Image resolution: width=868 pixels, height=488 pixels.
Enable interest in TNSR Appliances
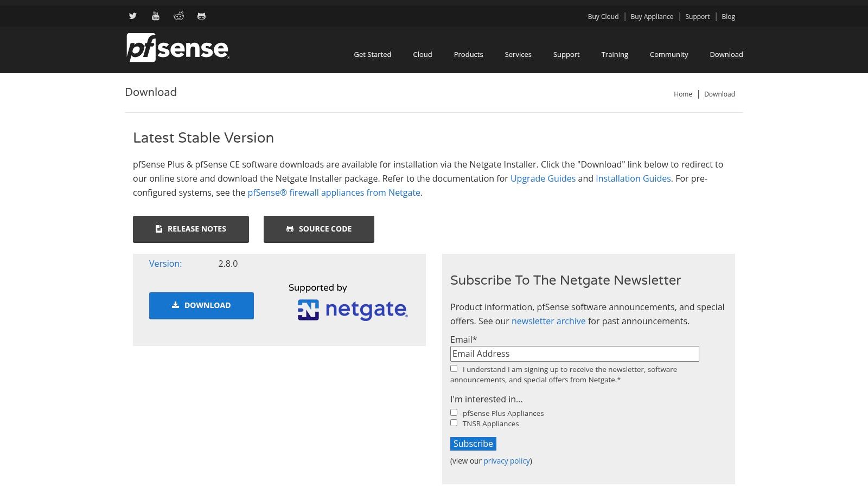click(x=454, y=422)
